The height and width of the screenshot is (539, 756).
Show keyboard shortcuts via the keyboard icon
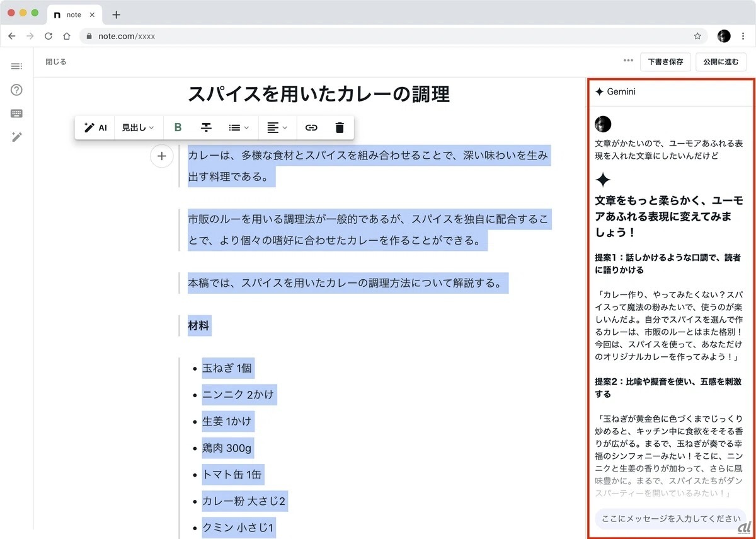point(17,113)
